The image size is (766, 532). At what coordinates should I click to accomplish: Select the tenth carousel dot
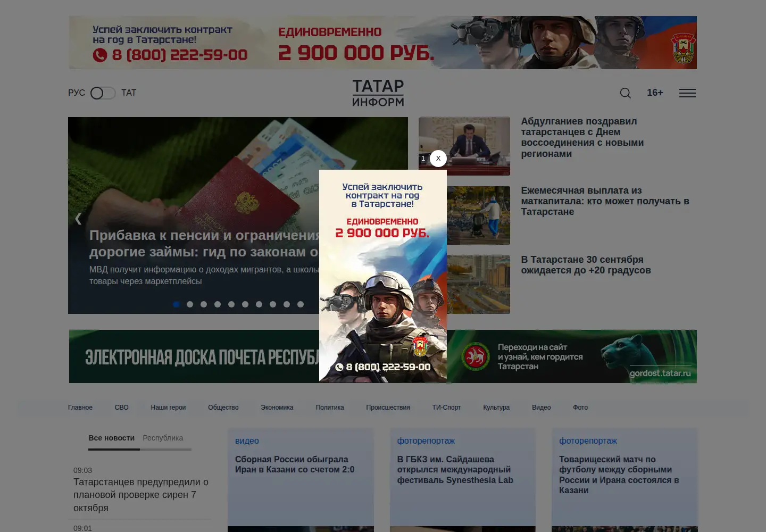[x=301, y=304]
